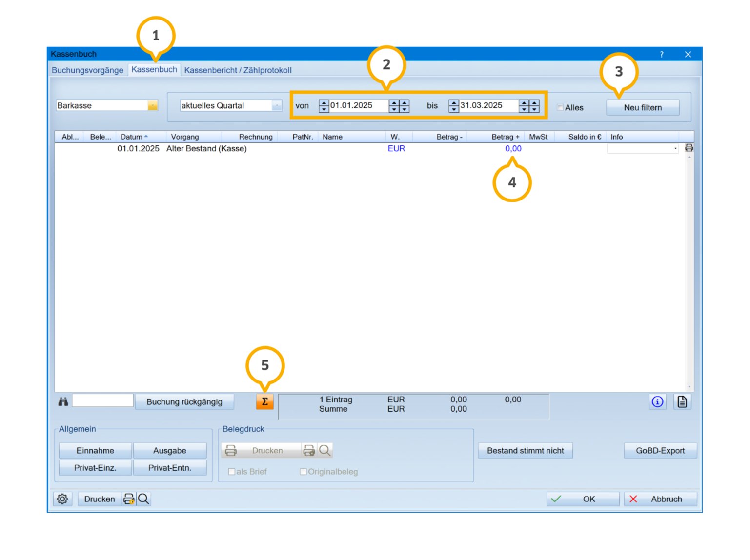Open the Kassenbericht / Zählprotokoll tab
This screenshot has width=750, height=560.
pyautogui.click(x=238, y=70)
